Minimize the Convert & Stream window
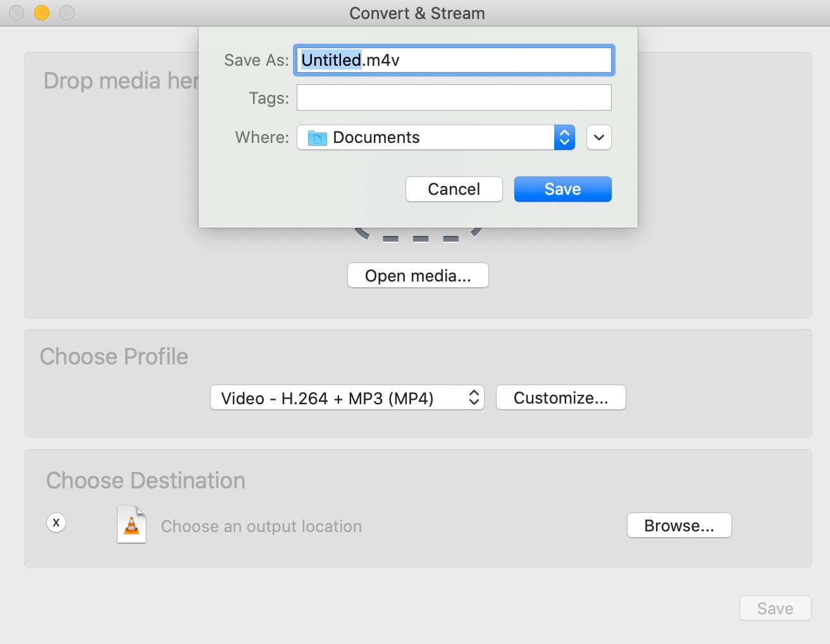Viewport: 830px width, 644px height. coord(41,11)
